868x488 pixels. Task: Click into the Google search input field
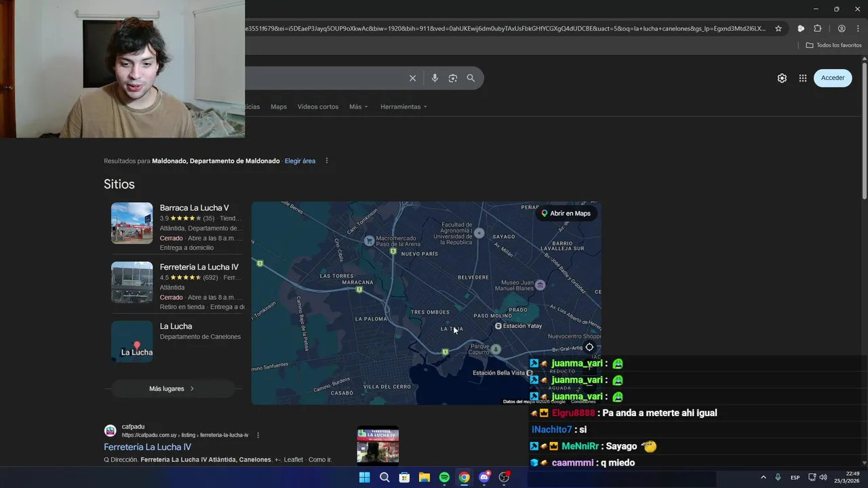(325, 78)
